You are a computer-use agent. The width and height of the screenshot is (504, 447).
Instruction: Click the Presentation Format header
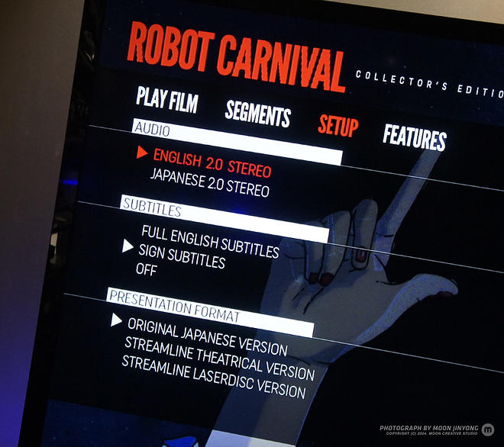tap(210, 312)
